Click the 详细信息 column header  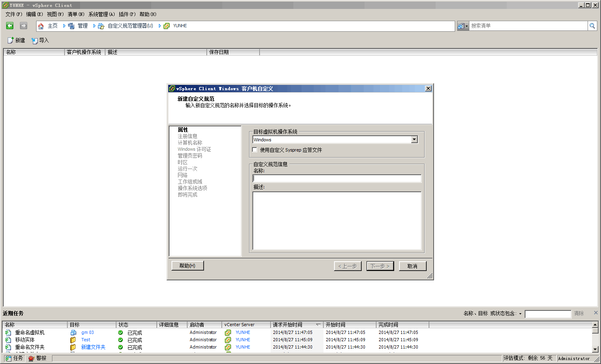[x=172, y=325]
